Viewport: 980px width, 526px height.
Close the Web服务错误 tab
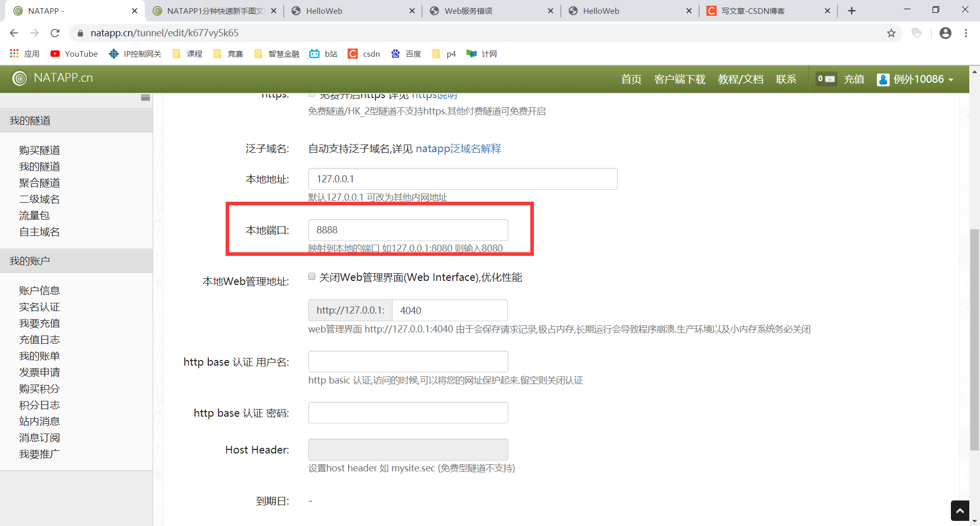click(x=550, y=11)
